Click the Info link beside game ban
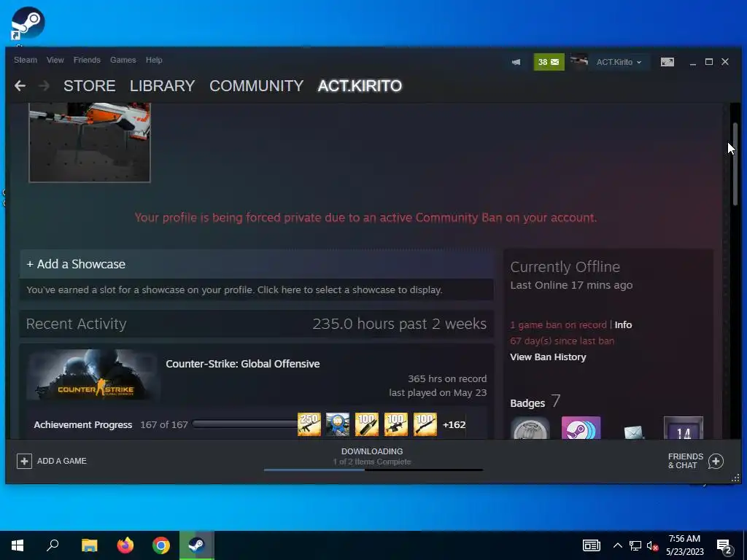 (623, 324)
